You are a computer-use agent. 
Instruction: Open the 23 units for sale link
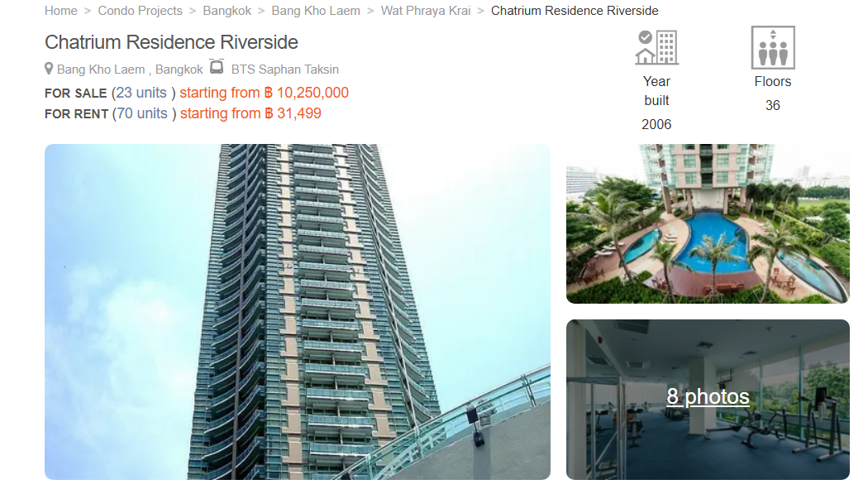coord(141,93)
